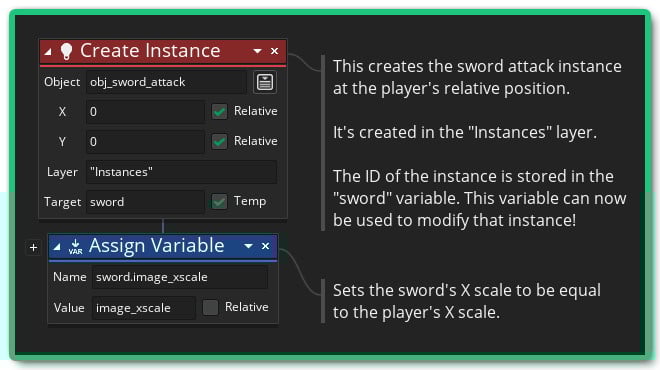This screenshot has width=660, height=370.
Task: Enable Relative for the Assign Variable value
Action: point(210,307)
